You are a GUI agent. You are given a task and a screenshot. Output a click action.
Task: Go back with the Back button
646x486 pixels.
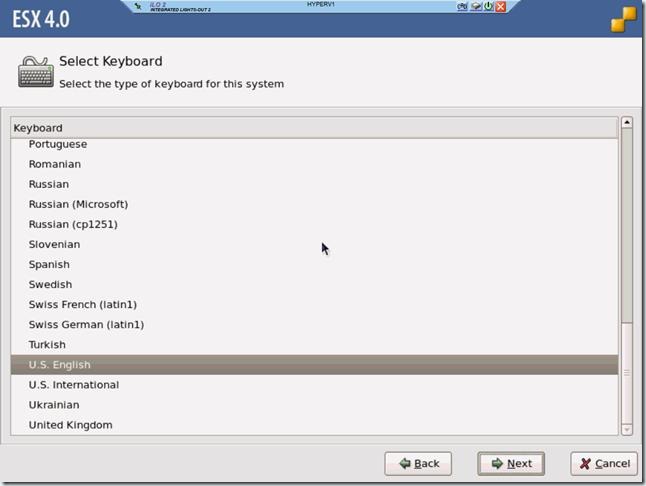pos(418,464)
